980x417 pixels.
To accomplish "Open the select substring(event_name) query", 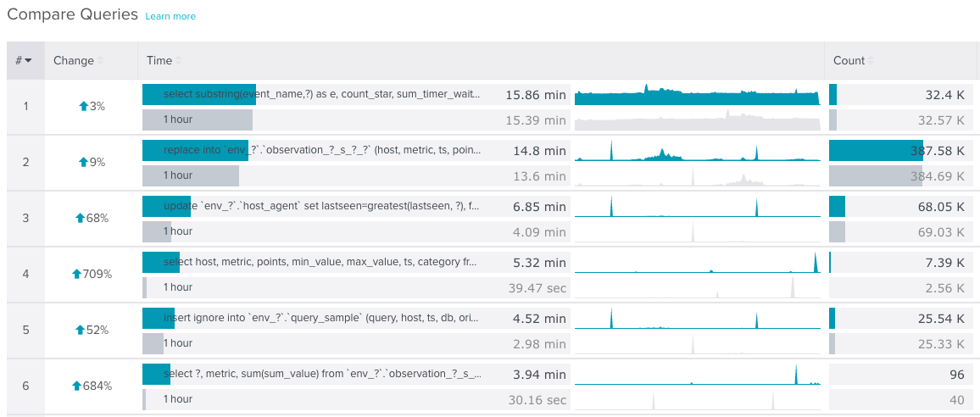I will coord(322,94).
